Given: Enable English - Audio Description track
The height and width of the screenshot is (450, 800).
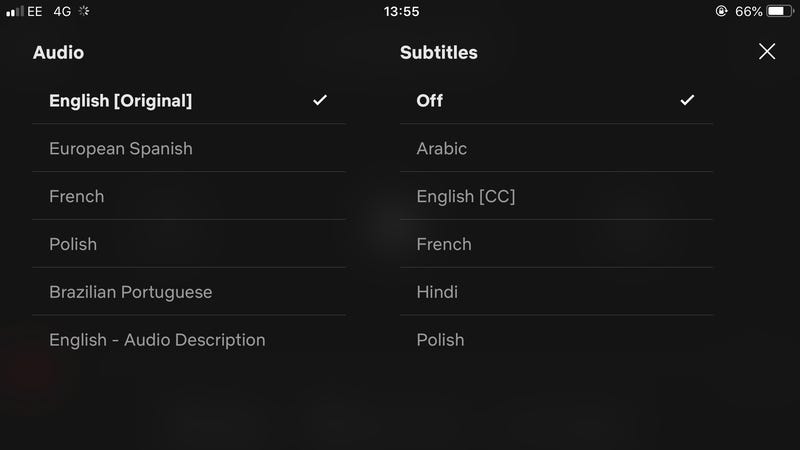Looking at the screenshot, I should click(x=157, y=340).
